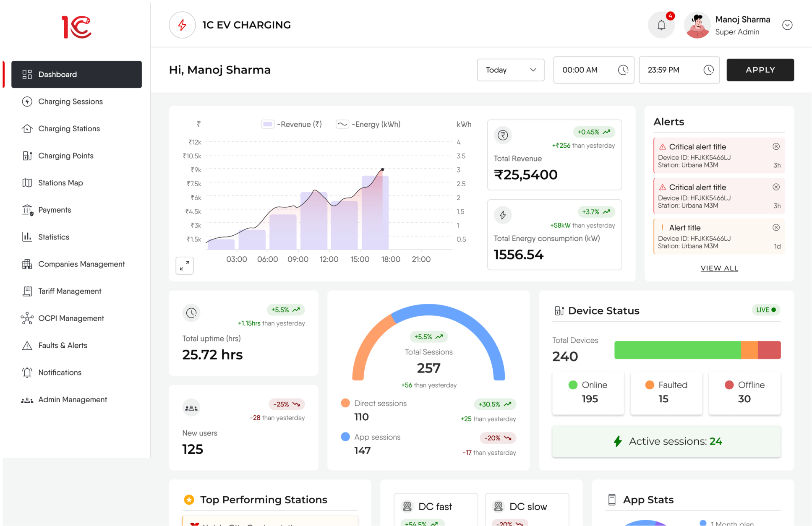Click the notification bell icon
Image resolution: width=812 pixels, height=526 pixels.
[661, 25]
